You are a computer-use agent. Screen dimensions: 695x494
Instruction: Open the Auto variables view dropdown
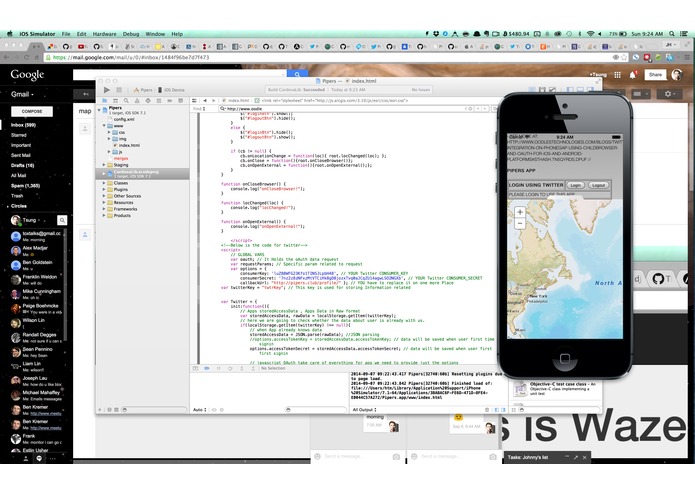200,410
